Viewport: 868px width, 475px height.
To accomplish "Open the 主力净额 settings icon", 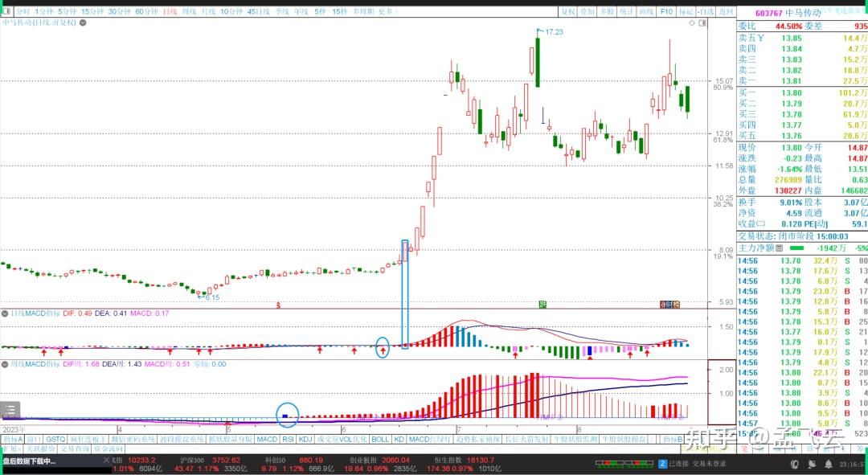I will point(779,248).
